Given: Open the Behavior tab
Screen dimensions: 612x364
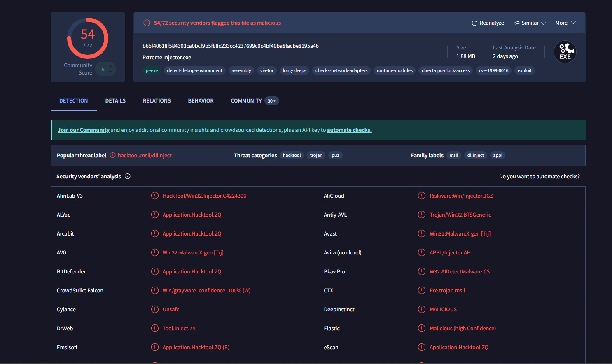Looking at the screenshot, I should click(x=201, y=101).
